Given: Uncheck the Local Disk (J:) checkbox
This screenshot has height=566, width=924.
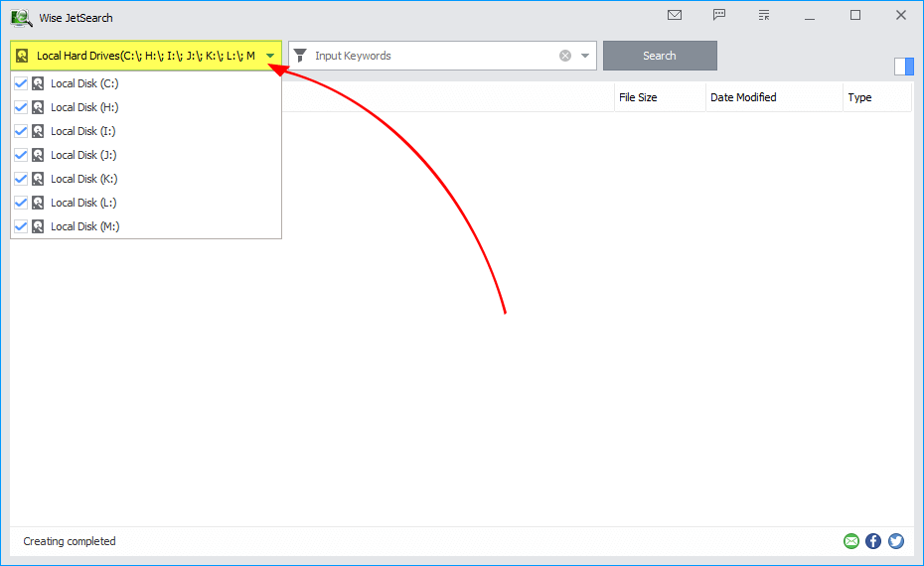Looking at the screenshot, I should pyautogui.click(x=21, y=155).
